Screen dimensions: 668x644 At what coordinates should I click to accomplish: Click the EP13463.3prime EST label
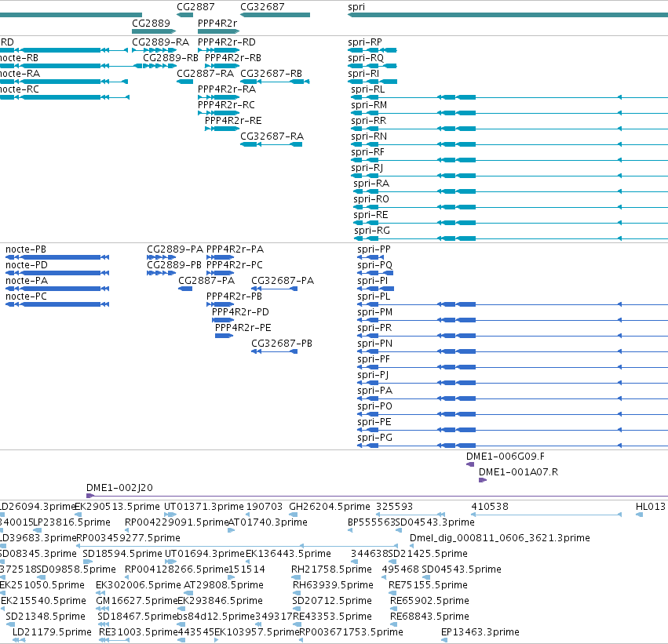pos(480,632)
